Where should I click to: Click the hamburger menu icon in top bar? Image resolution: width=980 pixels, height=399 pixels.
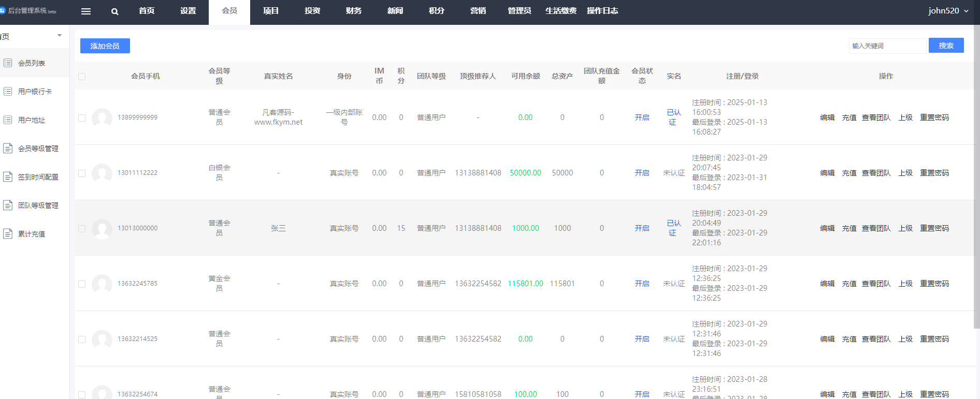[86, 11]
